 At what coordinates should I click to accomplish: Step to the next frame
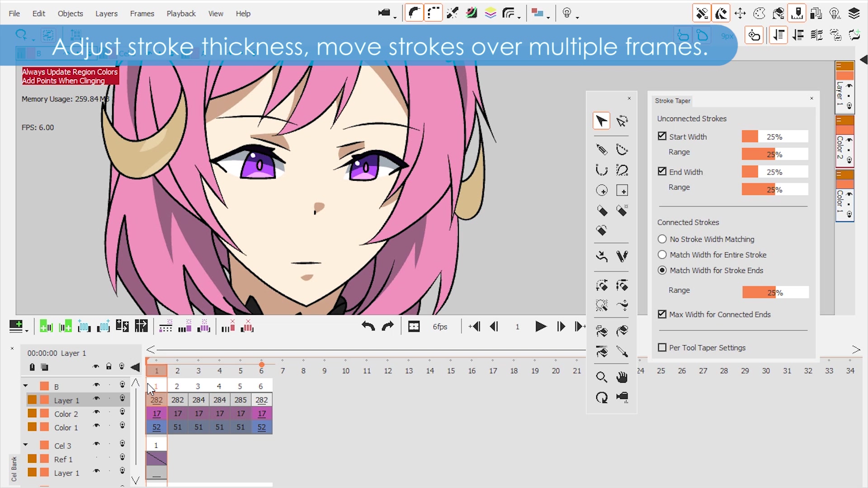(x=561, y=326)
